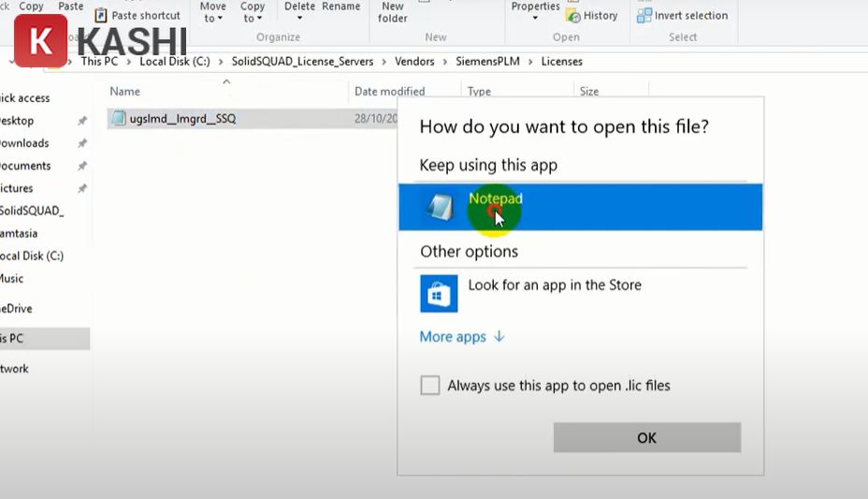Click the History icon

point(573,16)
